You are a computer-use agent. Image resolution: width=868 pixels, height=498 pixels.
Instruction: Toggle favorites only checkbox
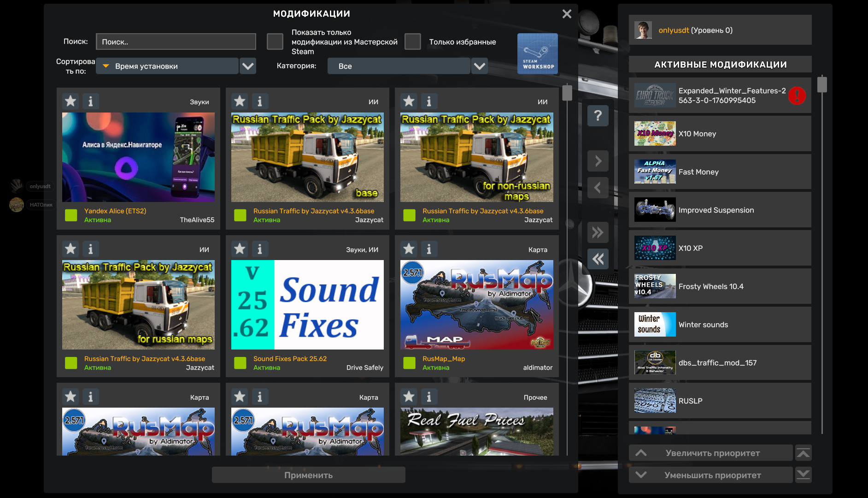(x=412, y=41)
